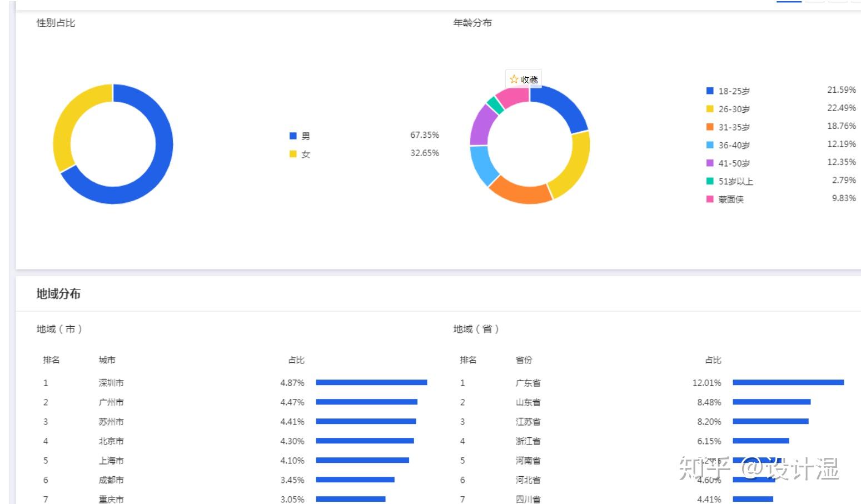Click the 城市 column header
This screenshot has width=861, height=504.
coord(107,360)
